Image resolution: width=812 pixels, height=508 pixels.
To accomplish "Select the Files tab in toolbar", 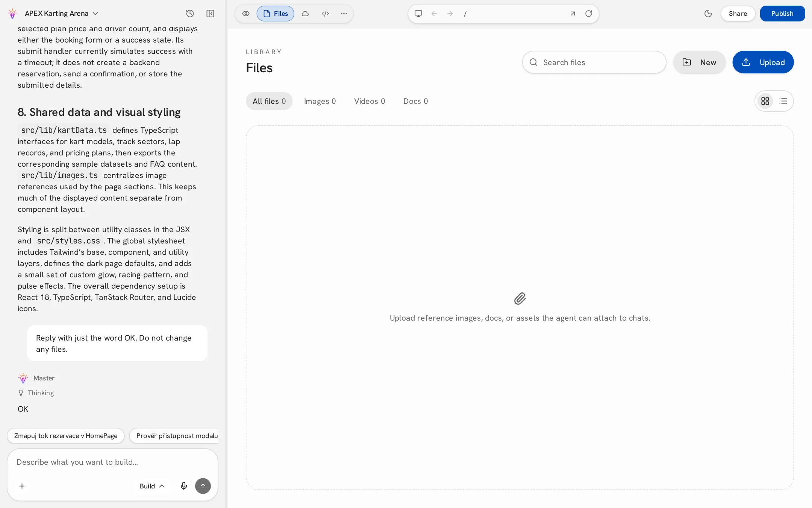I will point(276,14).
